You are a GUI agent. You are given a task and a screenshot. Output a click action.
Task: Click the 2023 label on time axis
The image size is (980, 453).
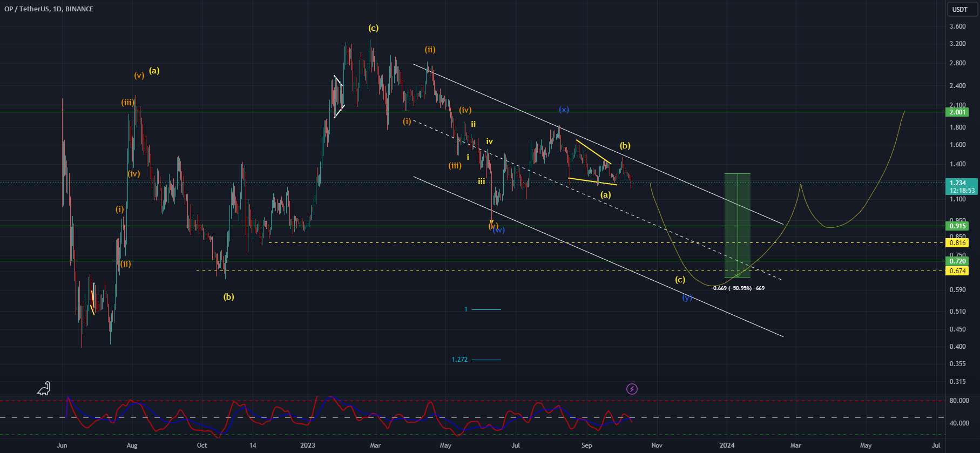(307, 445)
